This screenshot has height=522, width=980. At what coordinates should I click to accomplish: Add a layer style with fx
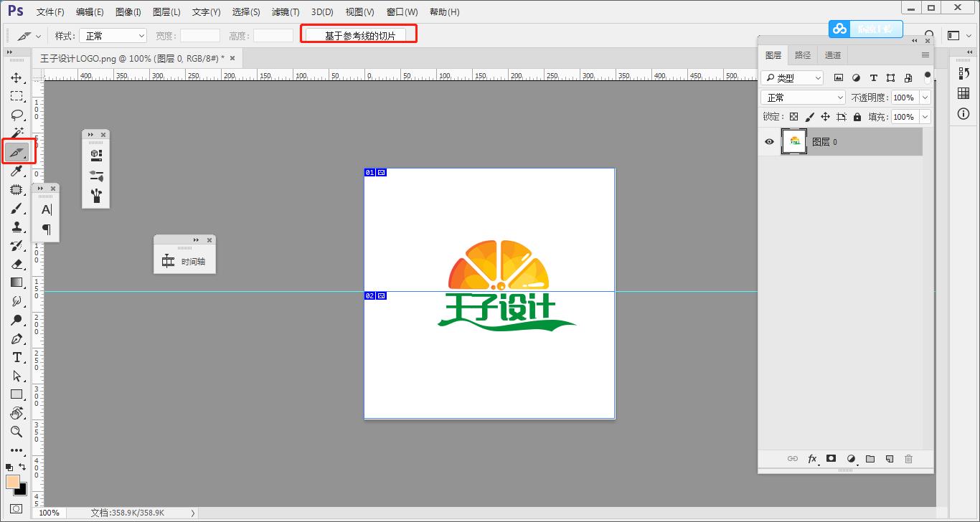click(x=813, y=459)
